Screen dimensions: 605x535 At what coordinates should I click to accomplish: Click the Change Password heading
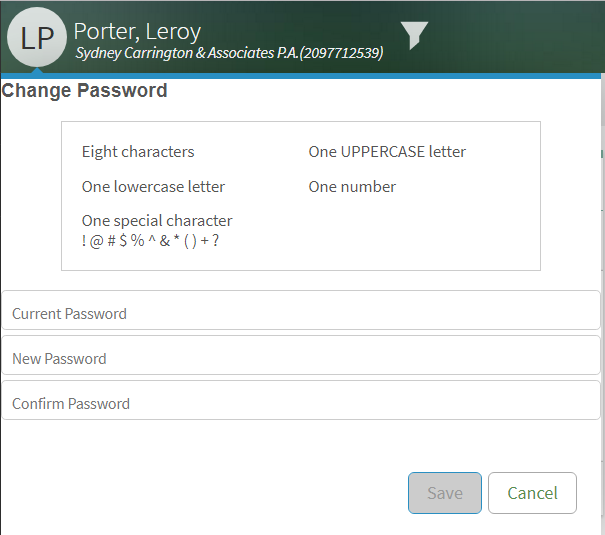coord(84,91)
